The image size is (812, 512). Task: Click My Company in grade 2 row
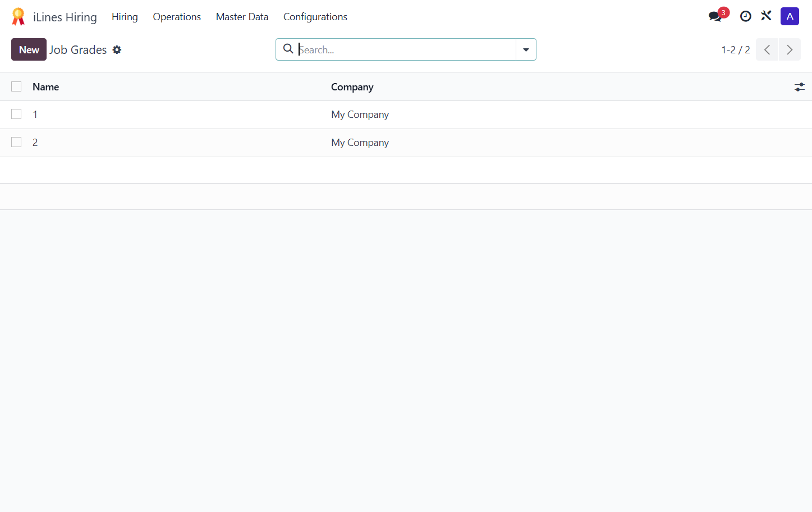pyautogui.click(x=360, y=143)
